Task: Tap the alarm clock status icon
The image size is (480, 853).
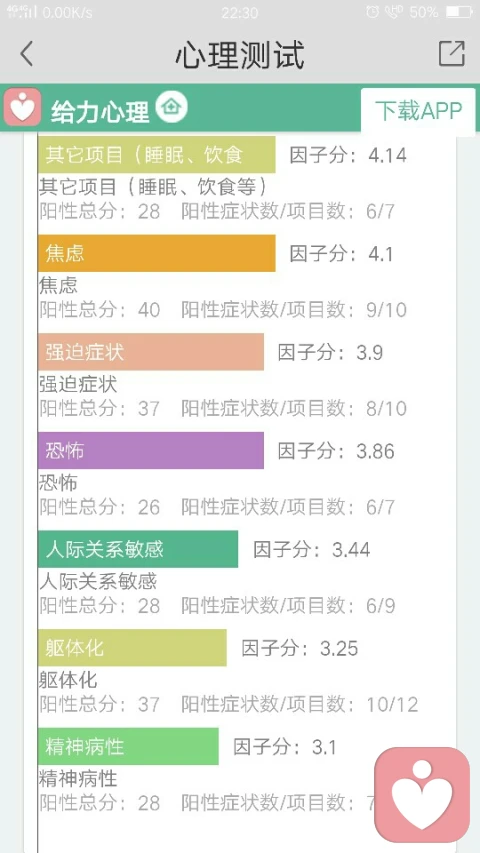Action: tap(373, 11)
